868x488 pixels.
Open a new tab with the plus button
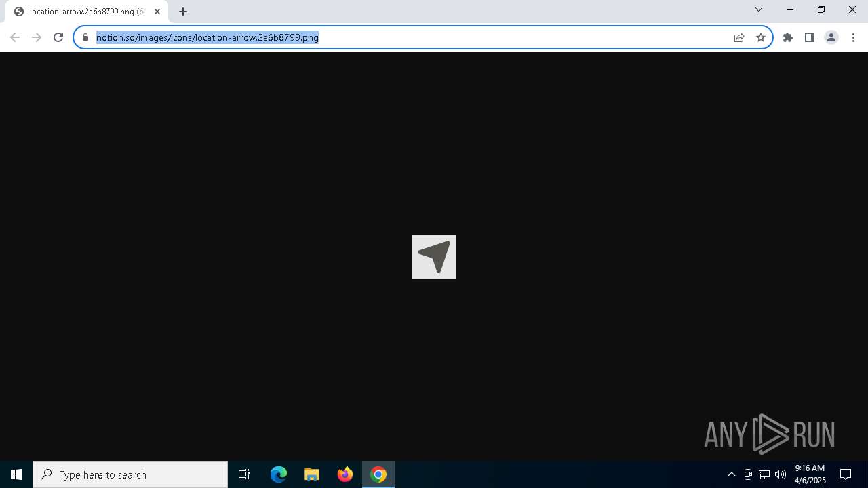coord(183,12)
